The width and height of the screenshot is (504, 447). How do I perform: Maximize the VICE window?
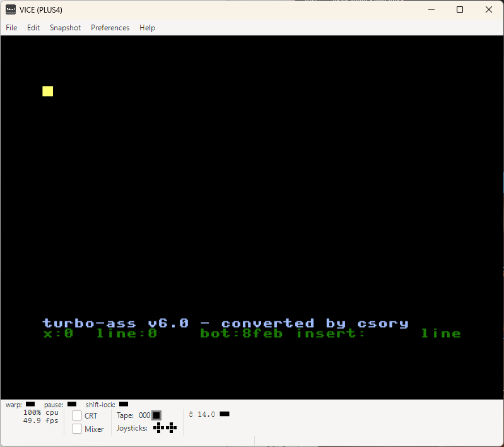(x=460, y=9)
